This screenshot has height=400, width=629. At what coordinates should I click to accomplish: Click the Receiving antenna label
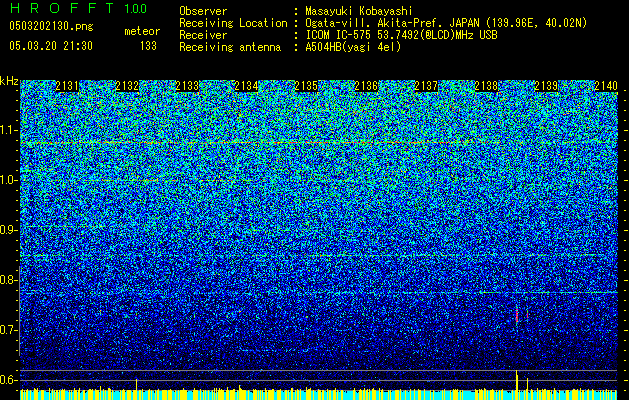click(230, 47)
